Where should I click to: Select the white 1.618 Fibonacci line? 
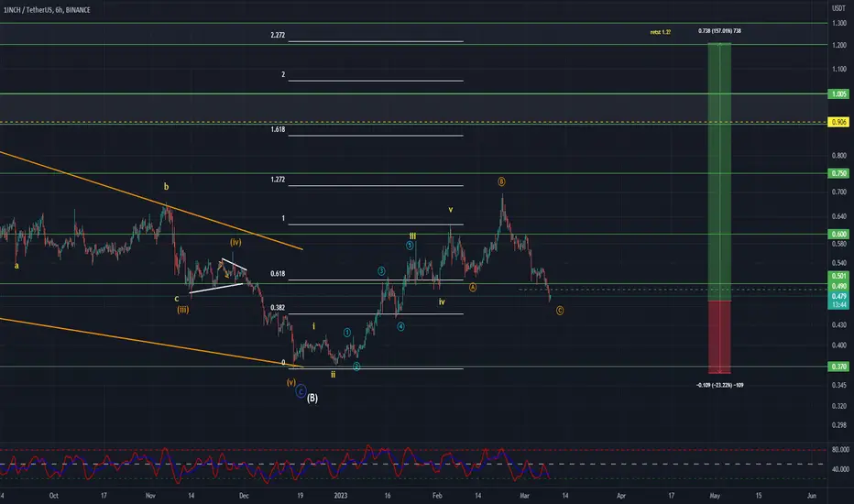tap(376, 136)
